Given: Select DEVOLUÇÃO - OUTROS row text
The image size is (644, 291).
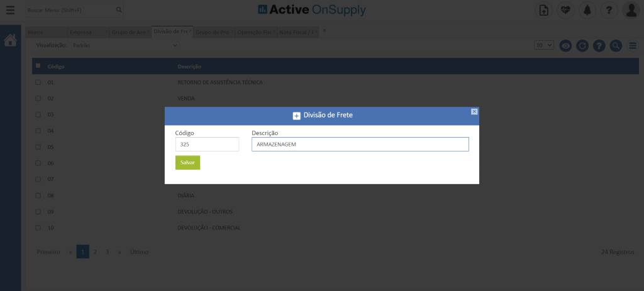Looking at the screenshot, I should pyautogui.click(x=205, y=212).
